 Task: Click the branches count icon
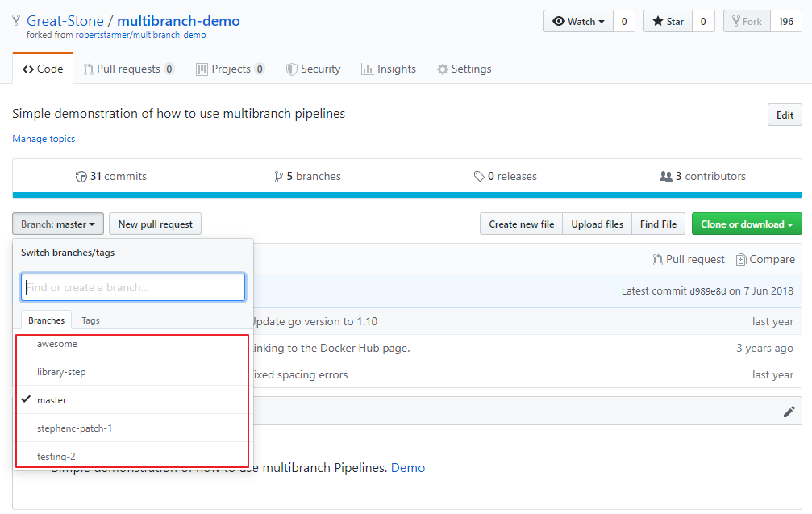click(x=279, y=177)
